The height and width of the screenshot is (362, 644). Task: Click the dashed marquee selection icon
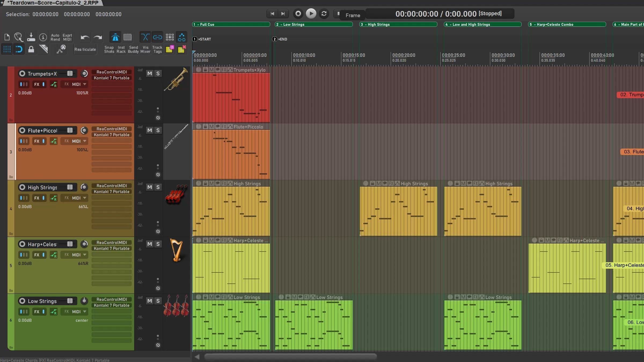coord(127,37)
